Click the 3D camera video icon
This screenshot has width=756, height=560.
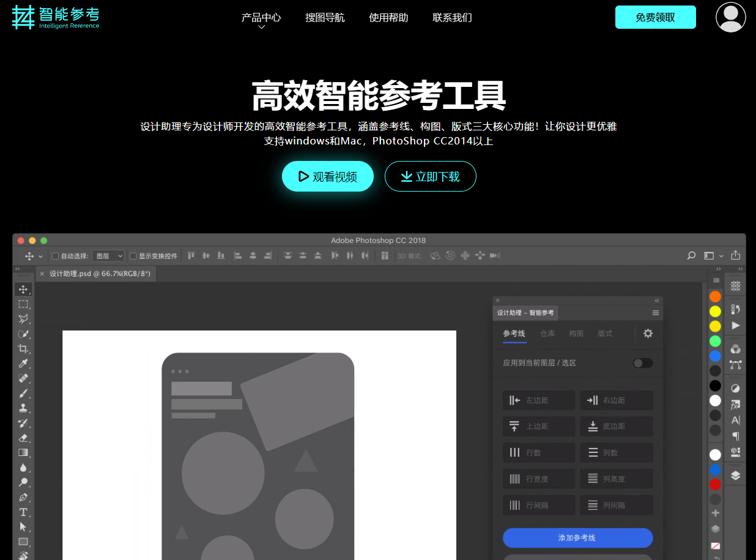click(x=495, y=256)
